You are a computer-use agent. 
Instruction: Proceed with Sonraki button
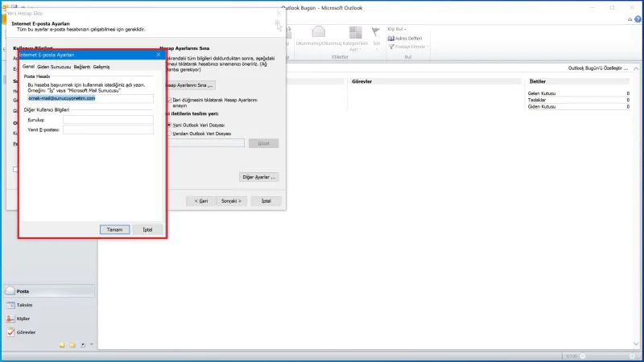pyautogui.click(x=231, y=200)
